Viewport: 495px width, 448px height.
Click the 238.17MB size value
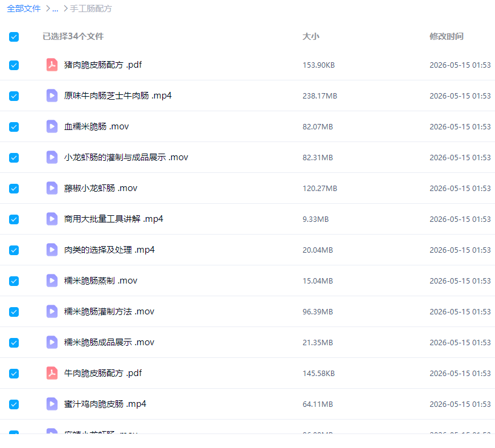click(x=320, y=96)
